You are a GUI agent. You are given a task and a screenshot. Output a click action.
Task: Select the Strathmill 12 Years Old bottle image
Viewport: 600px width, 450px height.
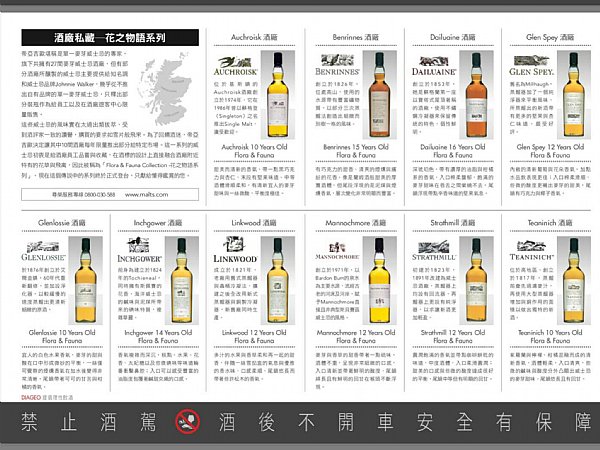point(476,280)
